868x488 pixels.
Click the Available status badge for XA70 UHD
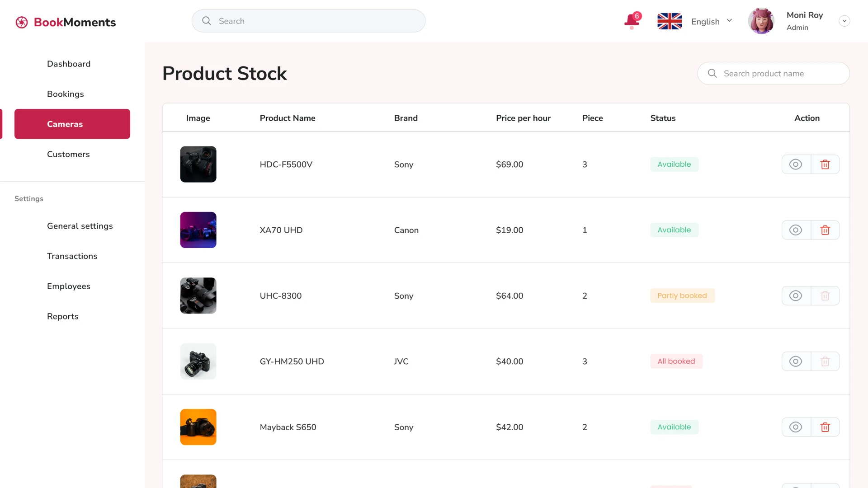point(674,230)
